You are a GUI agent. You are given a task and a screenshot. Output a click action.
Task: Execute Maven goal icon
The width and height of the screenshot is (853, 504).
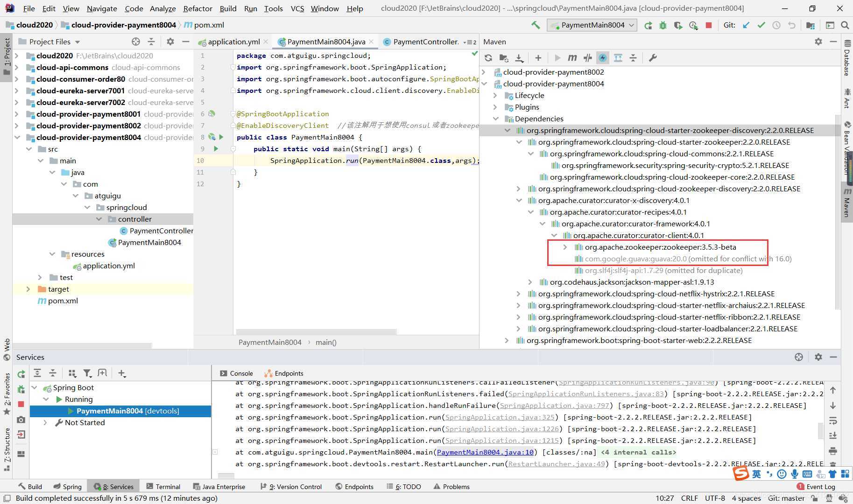pos(572,58)
